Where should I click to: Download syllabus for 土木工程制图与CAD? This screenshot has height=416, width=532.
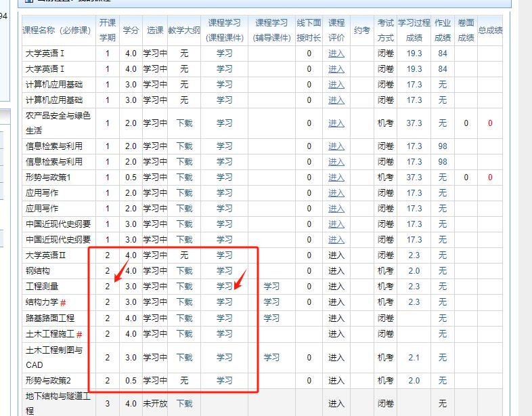coord(184,358)
